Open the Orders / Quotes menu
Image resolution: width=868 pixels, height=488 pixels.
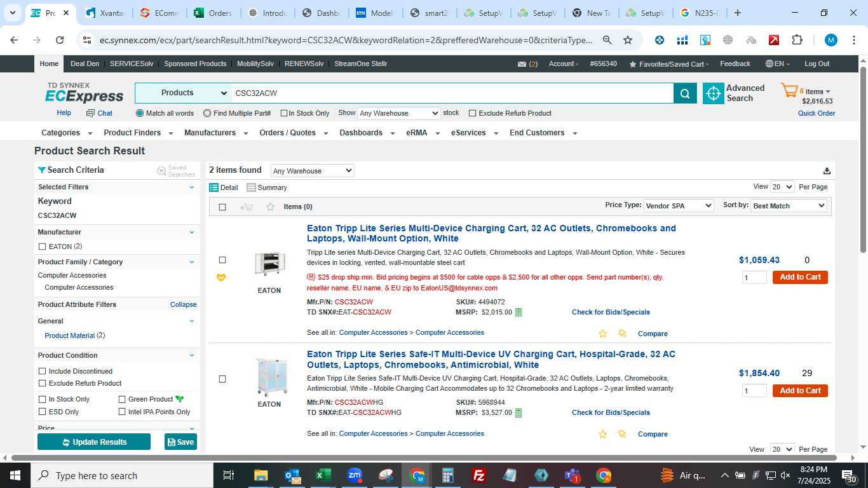[x=294, y=133]
